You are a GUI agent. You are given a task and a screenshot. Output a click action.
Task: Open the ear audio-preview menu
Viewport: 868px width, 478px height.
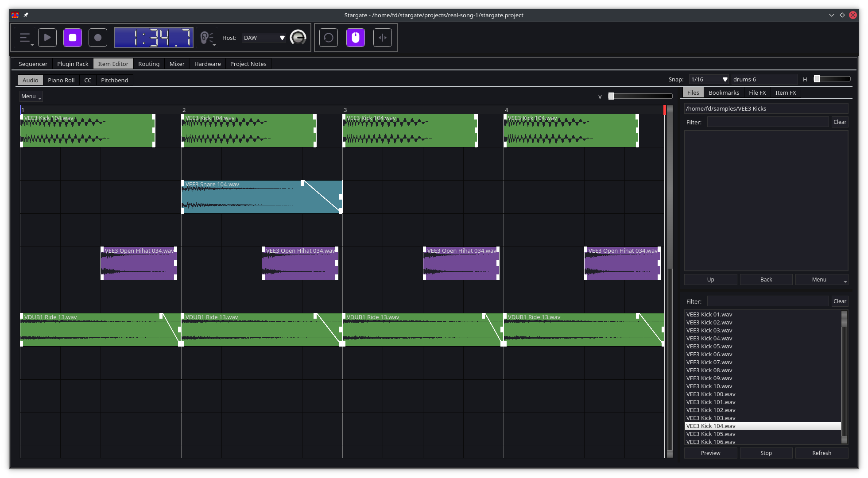[x=207, y=38]
